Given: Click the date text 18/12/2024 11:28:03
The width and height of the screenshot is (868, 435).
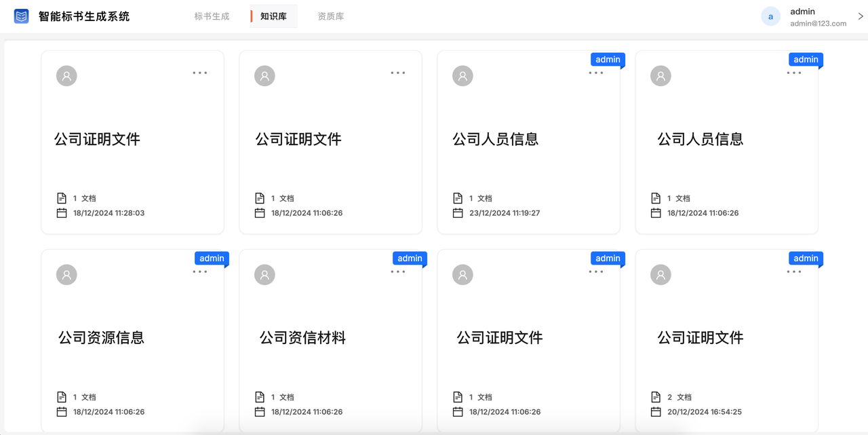Looking at the screenshot, I should pos(109,213).
